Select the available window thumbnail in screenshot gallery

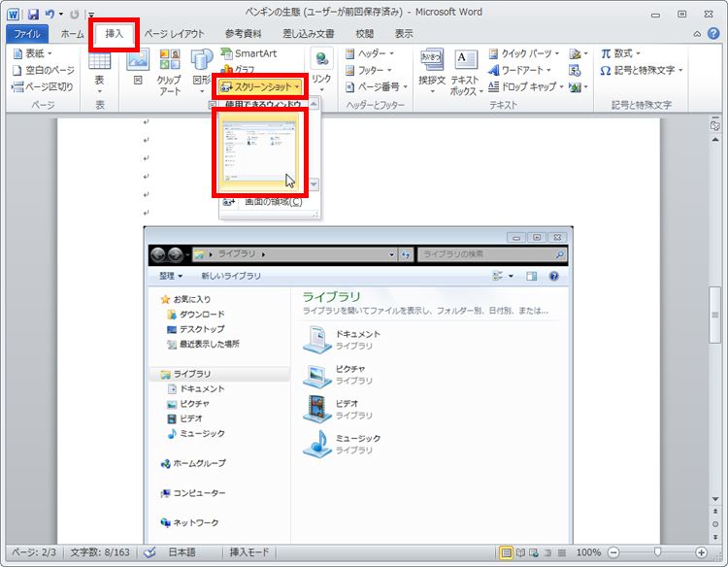(259, 152)
